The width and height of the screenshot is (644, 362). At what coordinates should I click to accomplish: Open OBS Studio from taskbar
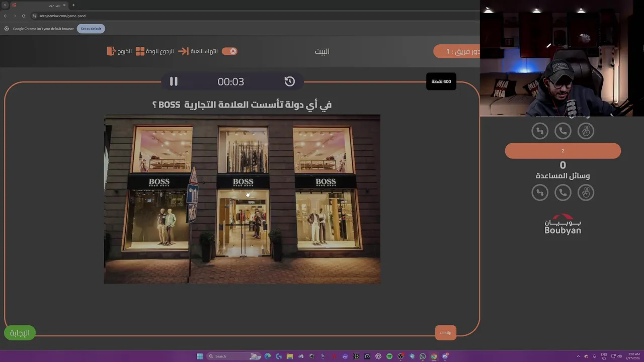400,356
